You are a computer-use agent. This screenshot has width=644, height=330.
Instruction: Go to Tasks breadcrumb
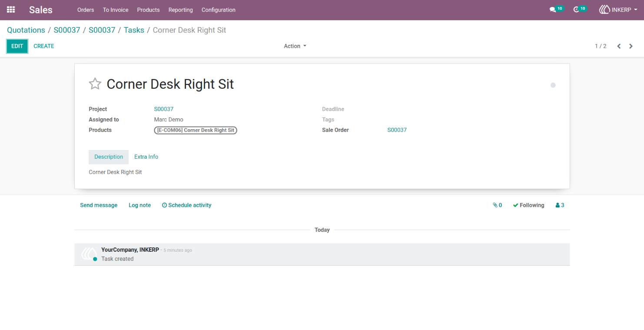[x=134, y=30]
